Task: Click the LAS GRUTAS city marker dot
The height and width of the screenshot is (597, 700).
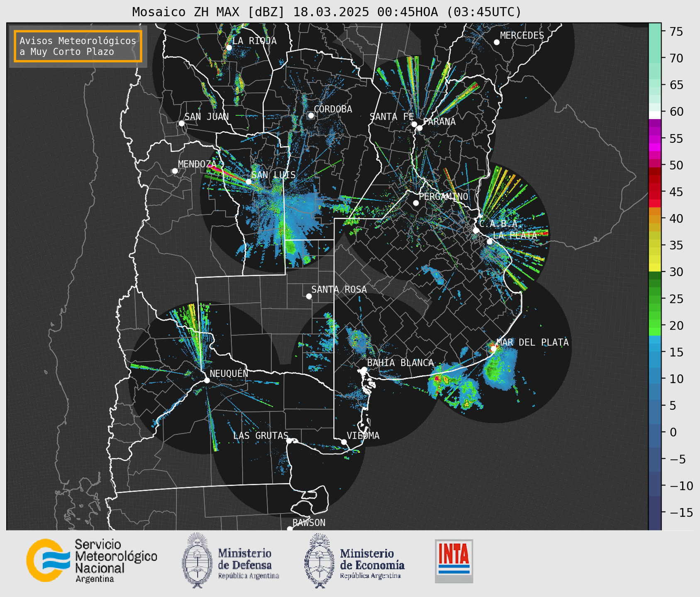Action: [x=289, y=441]
